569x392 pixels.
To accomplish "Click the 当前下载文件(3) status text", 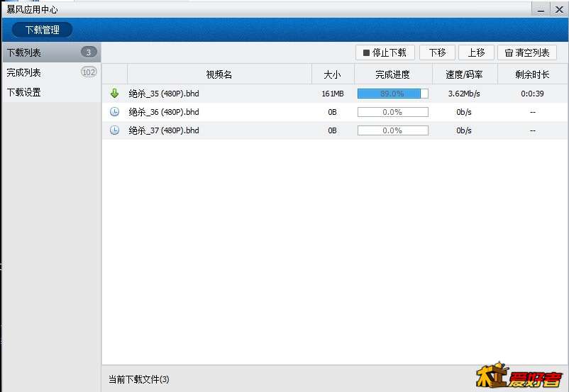I will point(139,379).
